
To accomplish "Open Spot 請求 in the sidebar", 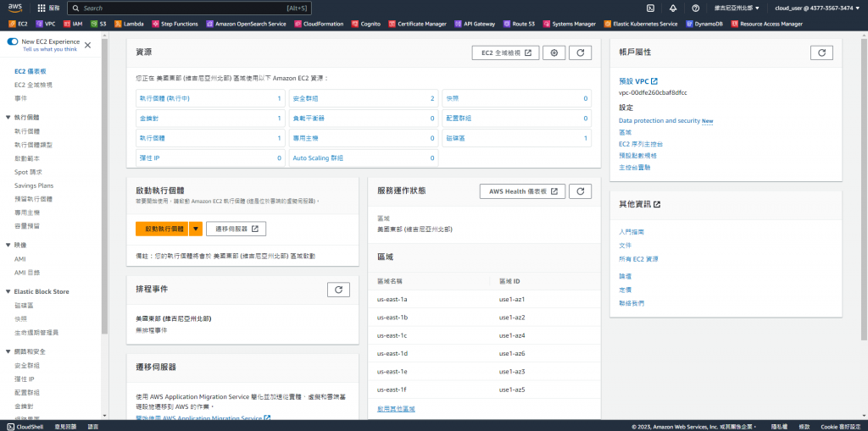I will 28,172.
